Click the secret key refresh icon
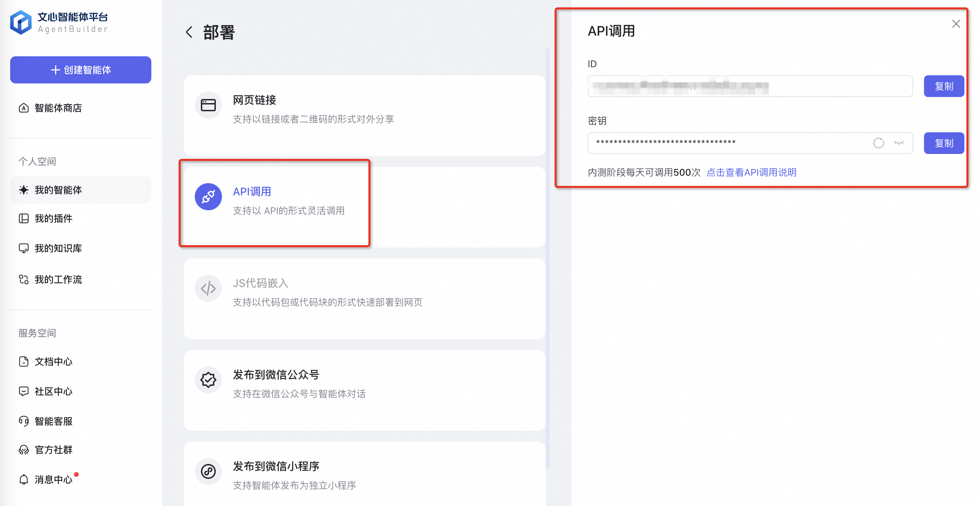This screenshot has width=980, height=506. 878,143
